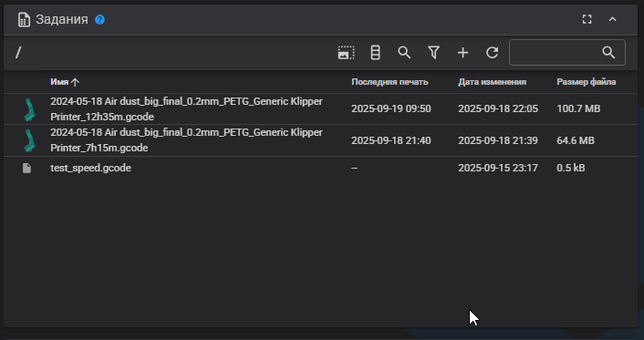644x340 pixels.
Task: Refresh the job file list
Action: [x=492, y=53]
